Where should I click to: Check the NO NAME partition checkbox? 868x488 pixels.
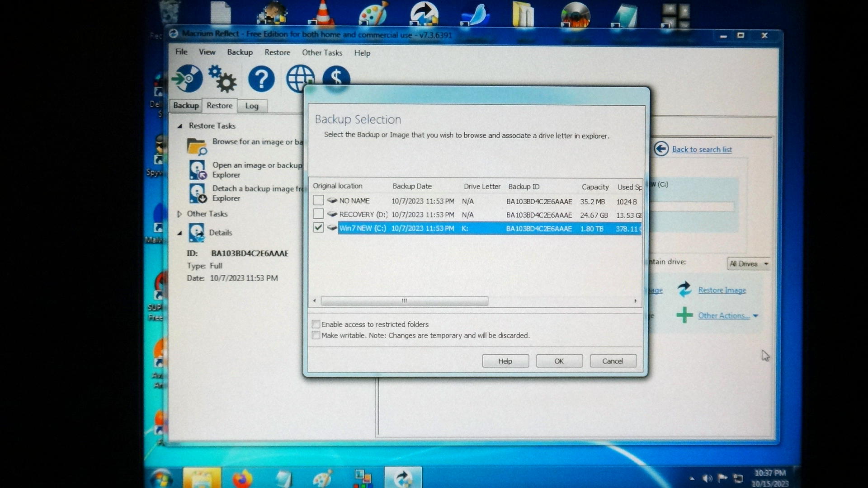click(x=318, y=200)
